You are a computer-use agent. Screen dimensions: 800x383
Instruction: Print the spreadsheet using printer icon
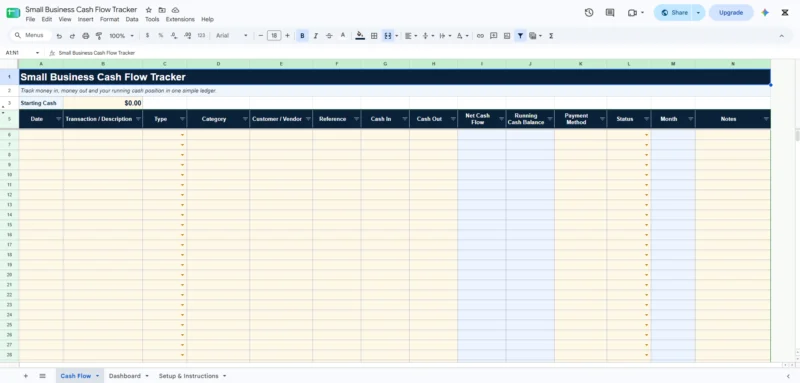click(86, 36)
